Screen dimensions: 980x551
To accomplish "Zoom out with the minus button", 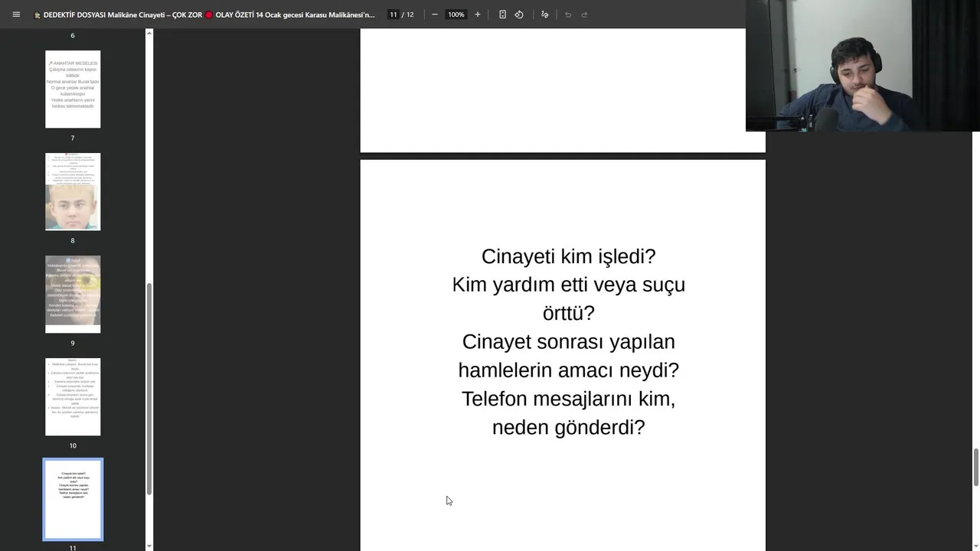I will pos(435,15).
